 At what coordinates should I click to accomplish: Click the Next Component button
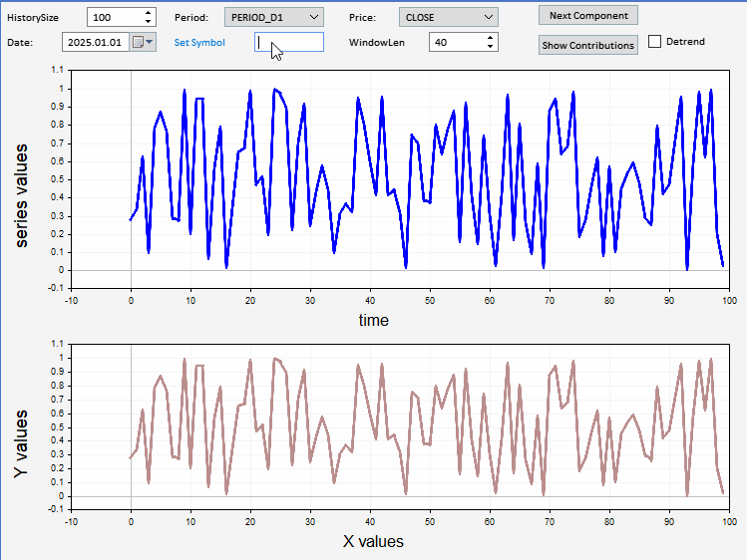[x=588, y=15]
